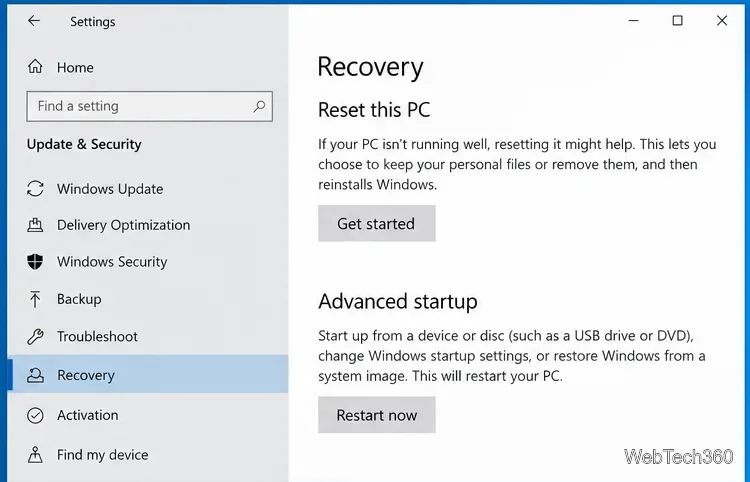Click the back arrow in Settings
750x482 pixels.
[34, 21]
